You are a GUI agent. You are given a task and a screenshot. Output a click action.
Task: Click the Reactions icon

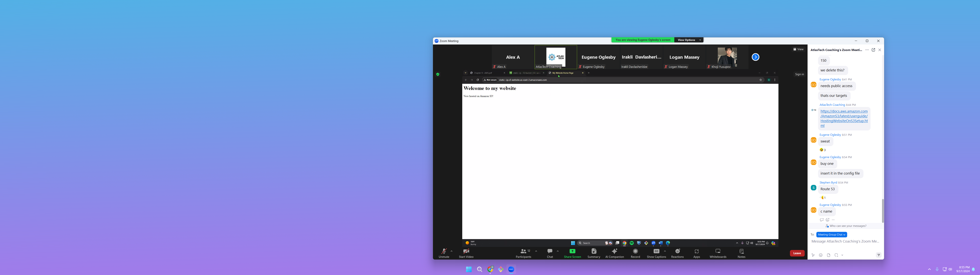(677, 251)
